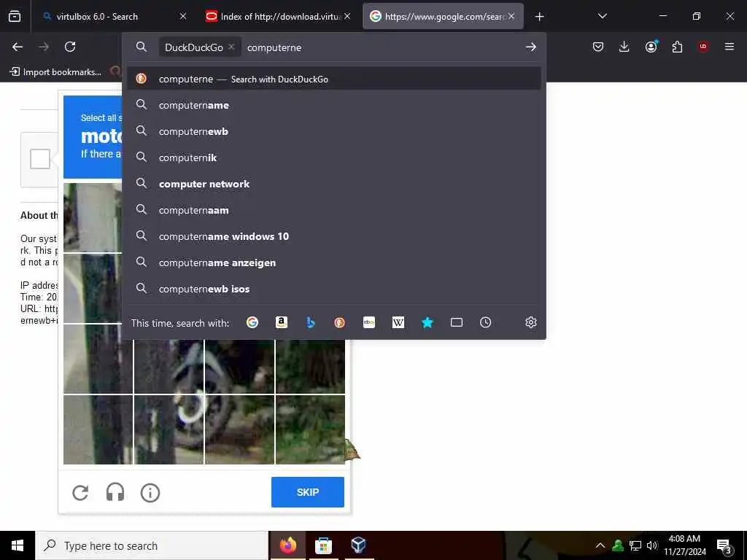Image resolution: width=747 pixels, height=560 pixels.
Task: Choose the computername suggestion
Action: [334, 105]
